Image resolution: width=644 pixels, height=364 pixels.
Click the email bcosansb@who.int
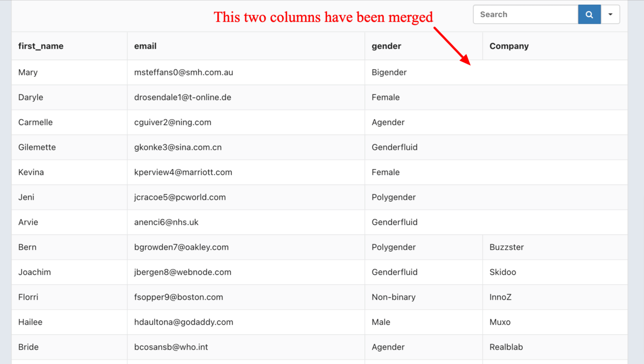point(170,347)
